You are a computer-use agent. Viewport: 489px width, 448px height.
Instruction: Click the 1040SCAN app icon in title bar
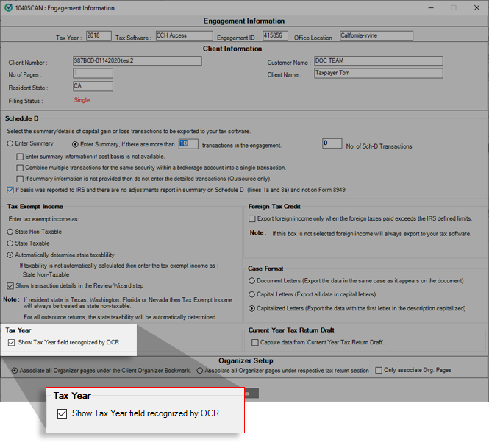coord(7,7)
